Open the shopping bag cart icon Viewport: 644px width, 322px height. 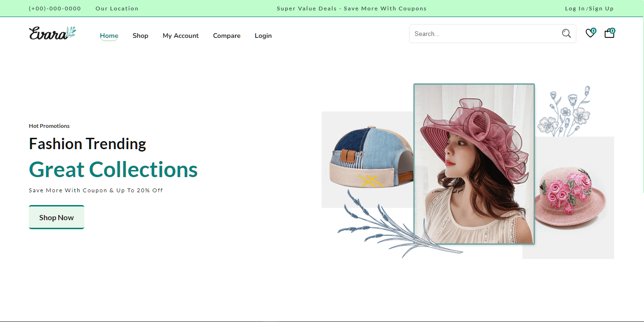(x=609, y=34)
